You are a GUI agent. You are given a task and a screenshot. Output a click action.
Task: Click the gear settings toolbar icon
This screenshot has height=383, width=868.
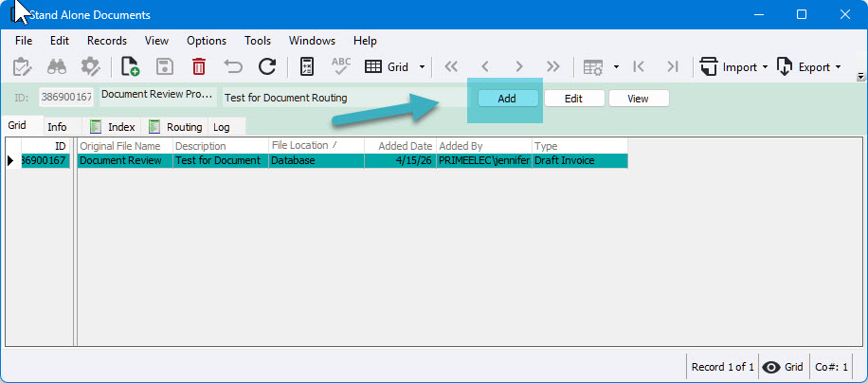click(90, 67)
